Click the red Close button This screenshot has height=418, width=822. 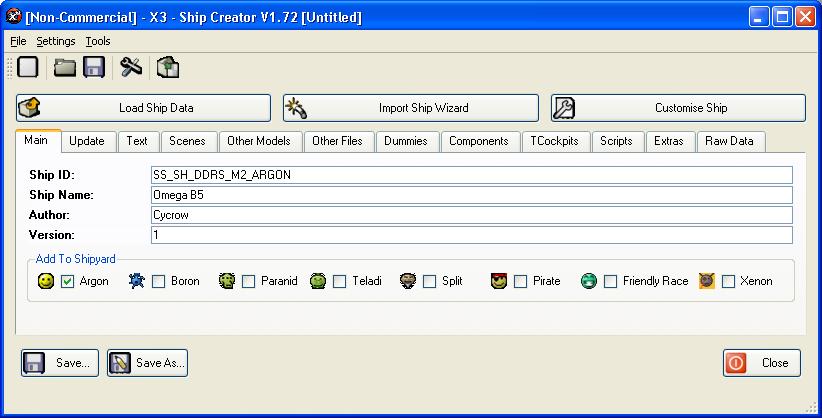pyautogui.click(x=762, y=363)
